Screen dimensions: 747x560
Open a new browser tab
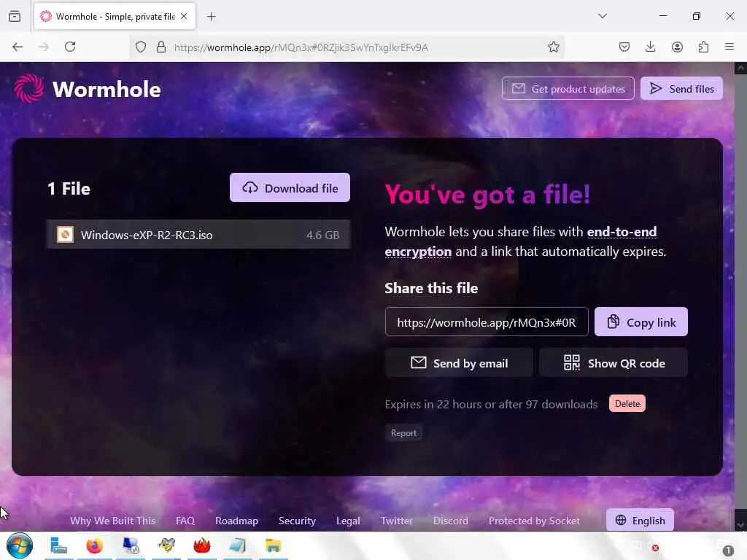tap(211, 17)
